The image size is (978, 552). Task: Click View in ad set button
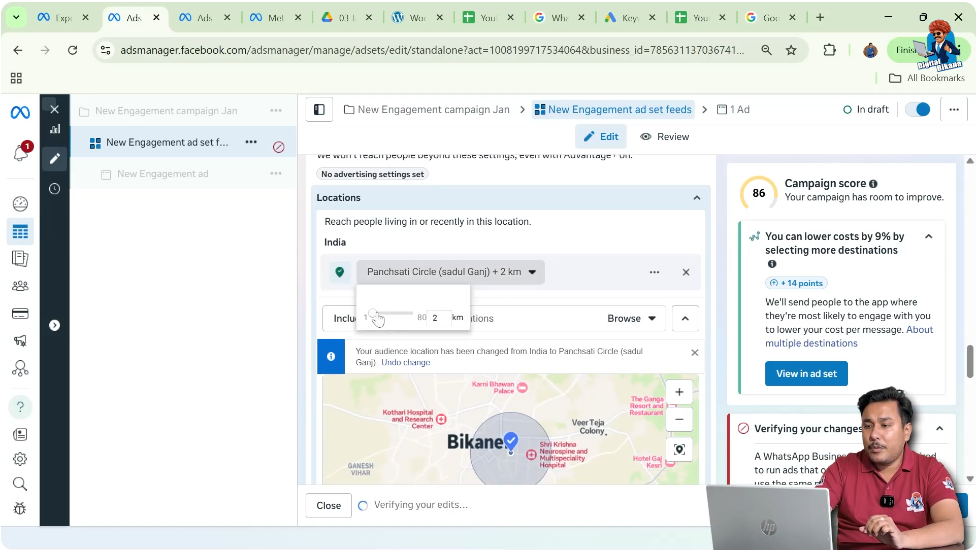[x=806, y=374]
